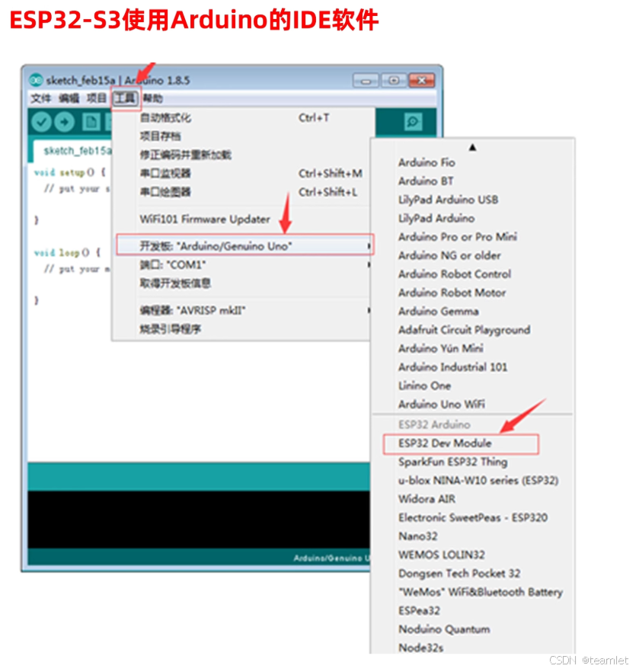Click the New sketch file icon
The height and width of the screenshot is (672, 639).
point(91,122)
